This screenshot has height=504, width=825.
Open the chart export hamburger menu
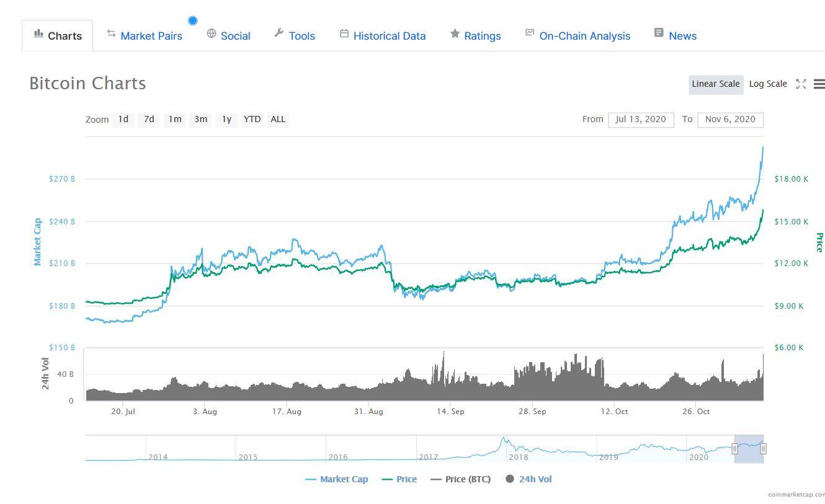820,84
